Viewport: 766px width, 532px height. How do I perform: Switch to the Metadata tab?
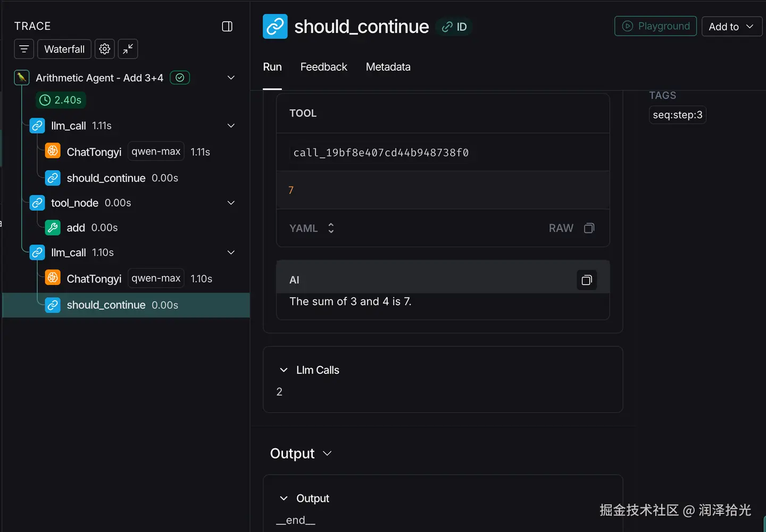(x=388, y=67)
